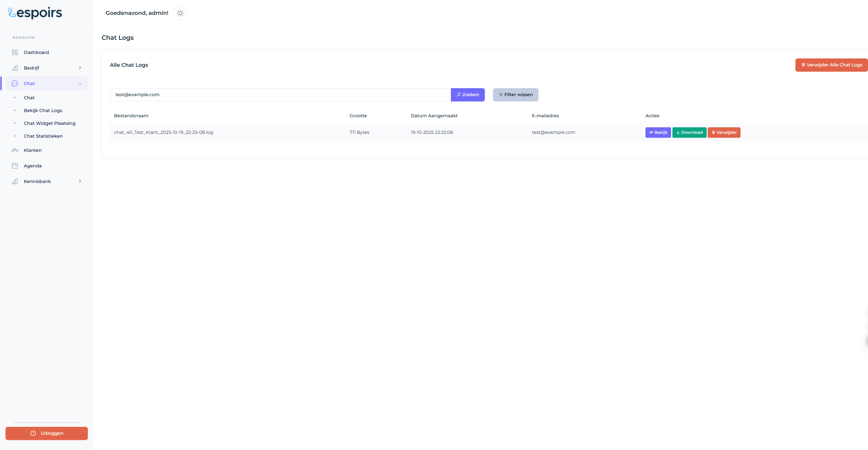Select Chat Statistieken from sidebar
The height and width of the screenshot is (450, 868).
(43, 136)
